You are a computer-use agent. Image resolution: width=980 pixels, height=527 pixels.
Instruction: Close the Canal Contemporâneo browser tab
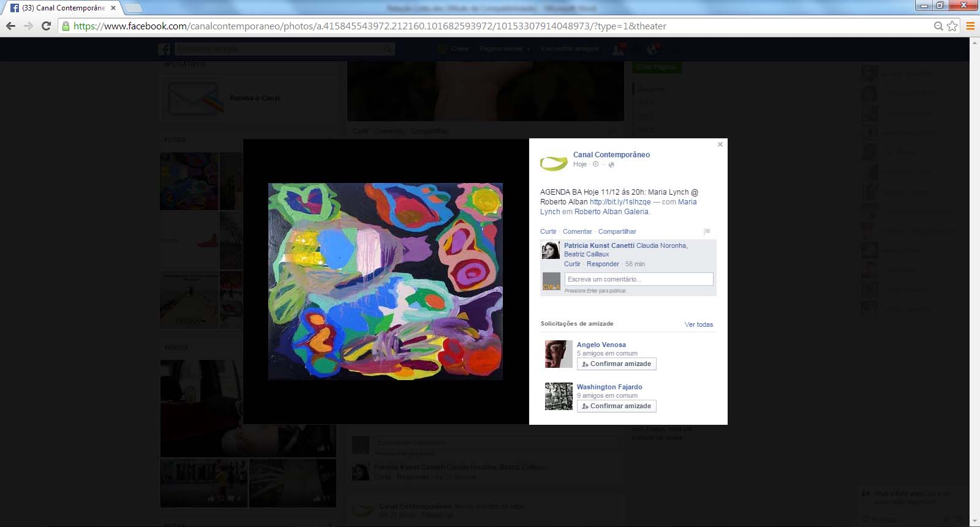coord(113,8)
